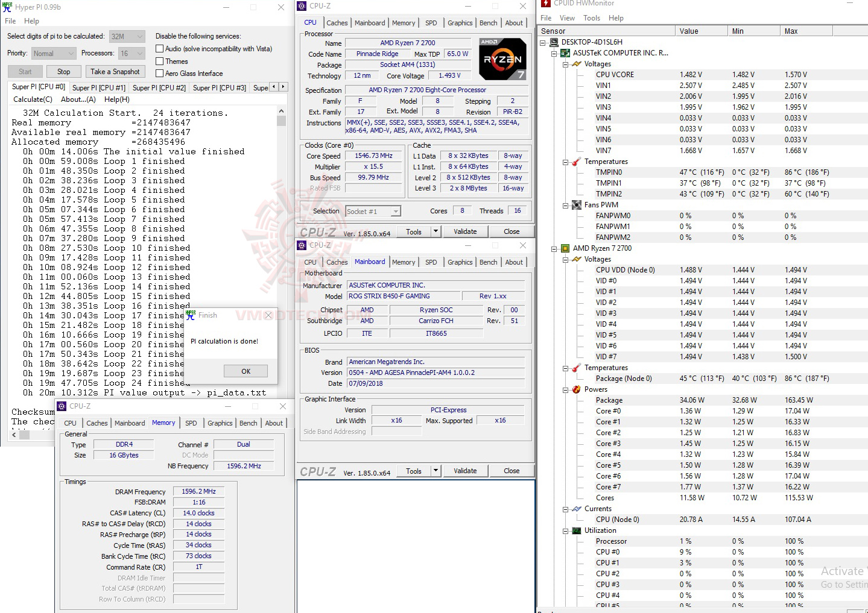868x613 pixels.
Task: Click the title icon of the CPU-Z Mainboard window
Action: point(302,245)
